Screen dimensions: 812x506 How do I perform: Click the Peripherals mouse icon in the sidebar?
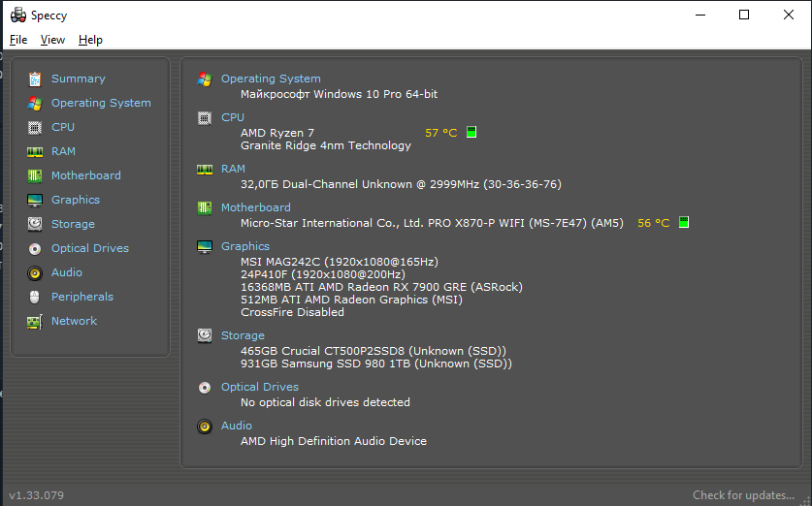35,297
